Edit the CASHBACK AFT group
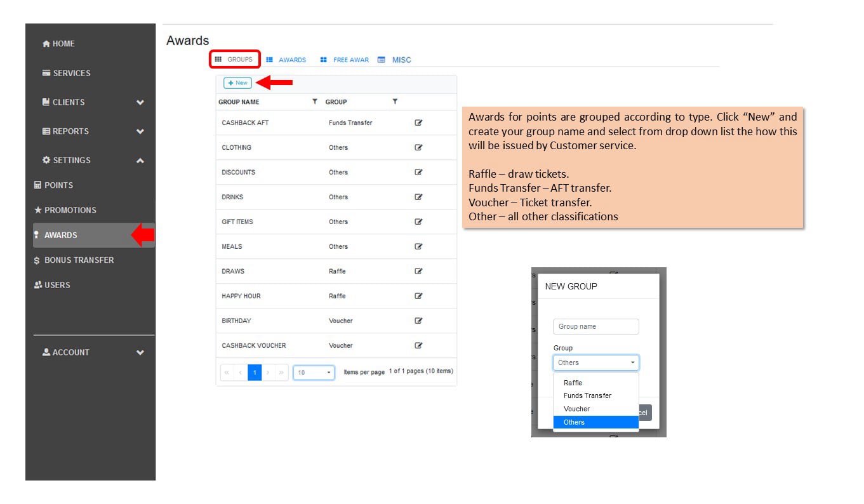Viewport: 864px width, 504px height. click(x=418, y=123)
